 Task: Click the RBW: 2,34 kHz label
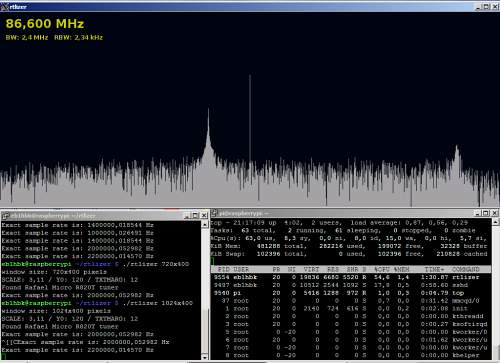[x=78, y=37]
